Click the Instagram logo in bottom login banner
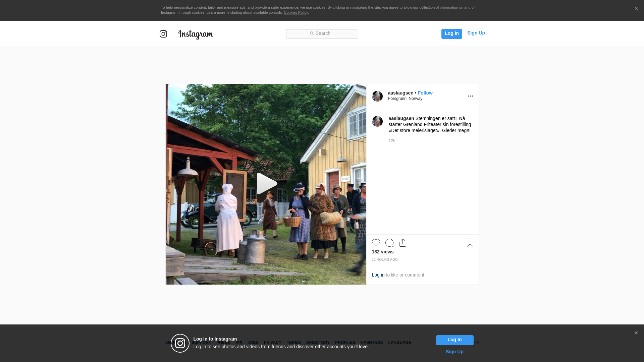Screen dimensions: 644x362 180,343
